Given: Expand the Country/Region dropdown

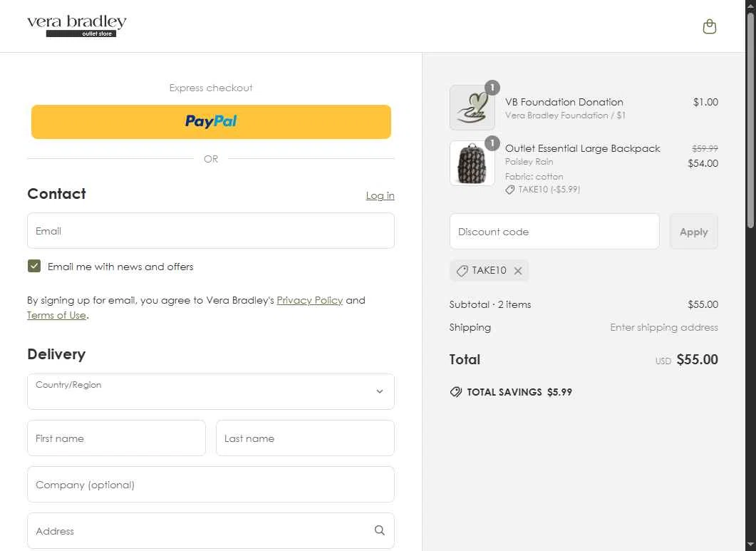Looking at the screenshot, I should click(x=211, y=391).
